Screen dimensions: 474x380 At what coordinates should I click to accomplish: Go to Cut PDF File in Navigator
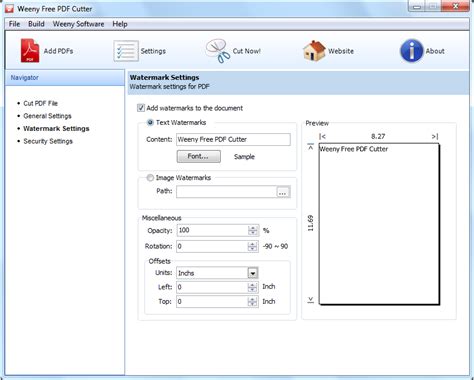(x=40, y=103)
